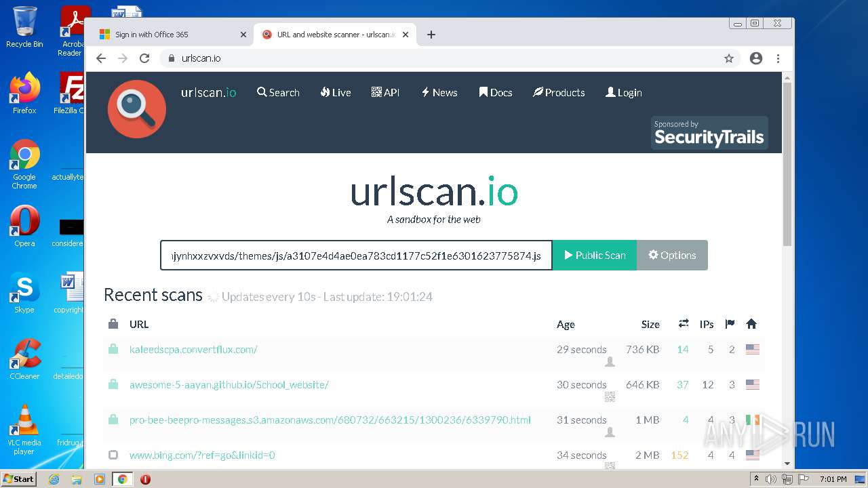The image size is (868, 488).
Task: Open the Search menu item
Action: click(x=278, y=92)
